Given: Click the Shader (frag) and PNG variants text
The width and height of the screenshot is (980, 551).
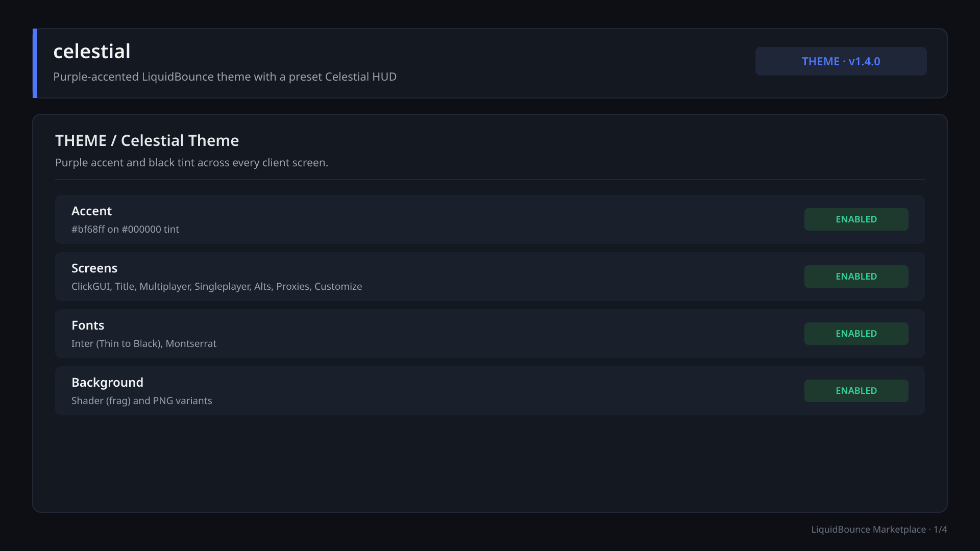Looking at the screenshot, I should [141, 400].
